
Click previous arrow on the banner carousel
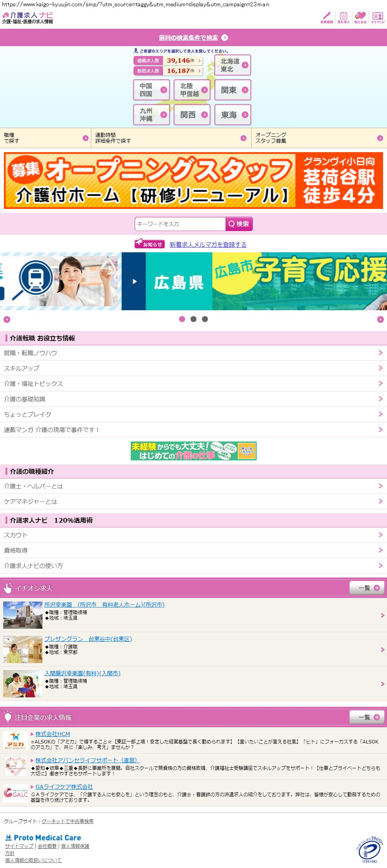coord(7,319)
